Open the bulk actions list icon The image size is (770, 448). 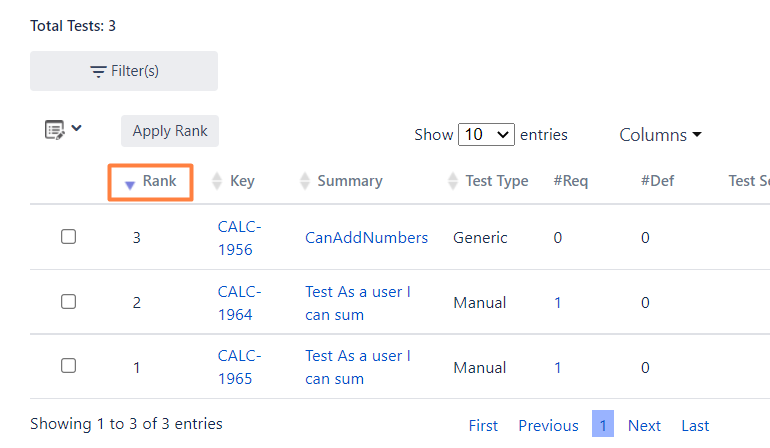(x=55, y=129)
